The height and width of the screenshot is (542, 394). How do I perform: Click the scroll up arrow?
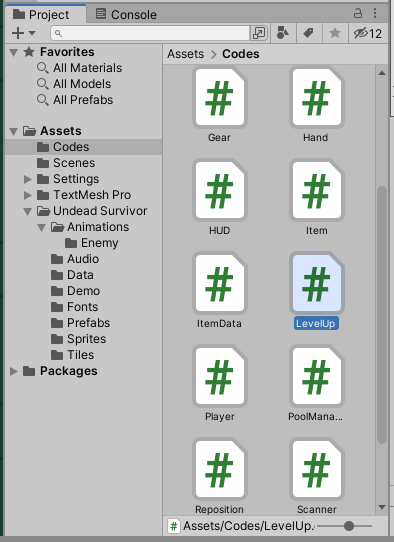click(x=382, y=73)
